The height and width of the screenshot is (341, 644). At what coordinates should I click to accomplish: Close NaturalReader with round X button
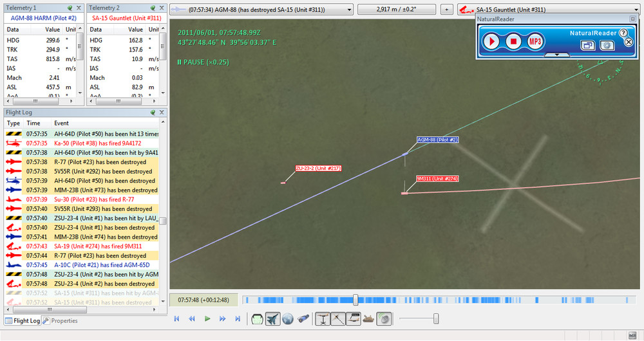click(629, 42)
